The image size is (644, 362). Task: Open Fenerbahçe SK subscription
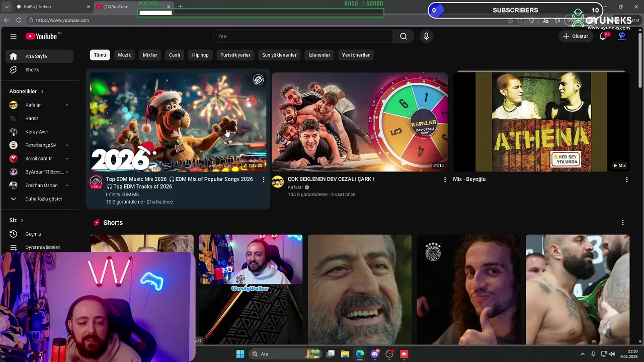tap(40, 145)
